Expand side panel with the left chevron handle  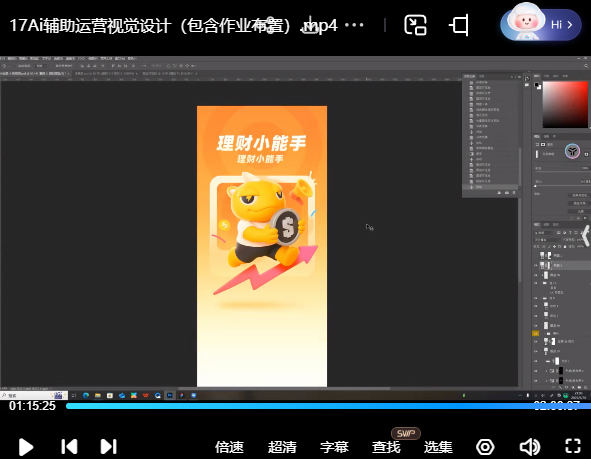585,236
